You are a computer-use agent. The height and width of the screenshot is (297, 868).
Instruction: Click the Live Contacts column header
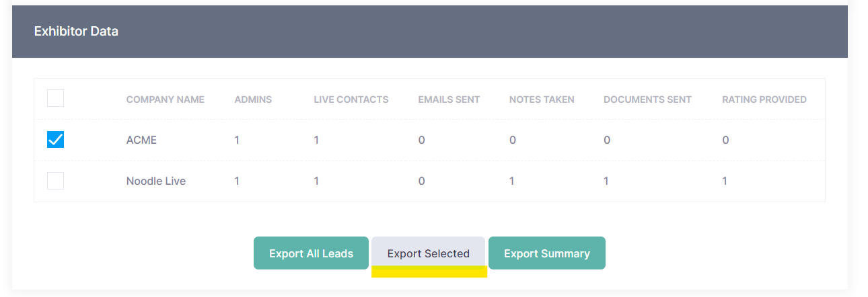coord(351,99)
